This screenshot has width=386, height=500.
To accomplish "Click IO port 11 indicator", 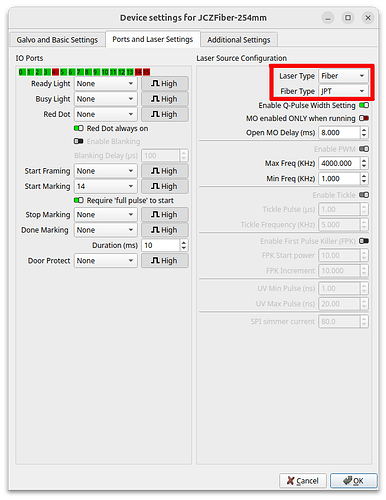I will (x=113, y=72).
